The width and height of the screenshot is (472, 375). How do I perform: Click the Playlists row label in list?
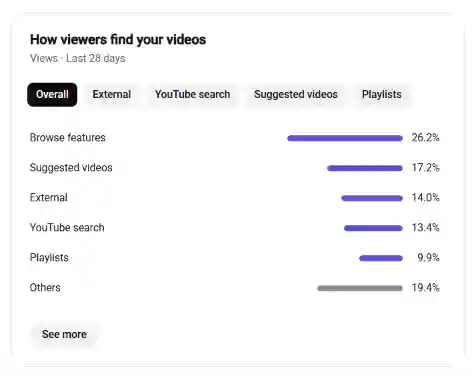[x=49, y=258]
